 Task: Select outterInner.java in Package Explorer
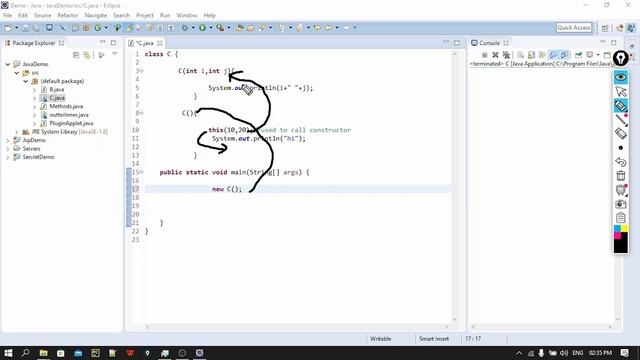coord(69,115)
